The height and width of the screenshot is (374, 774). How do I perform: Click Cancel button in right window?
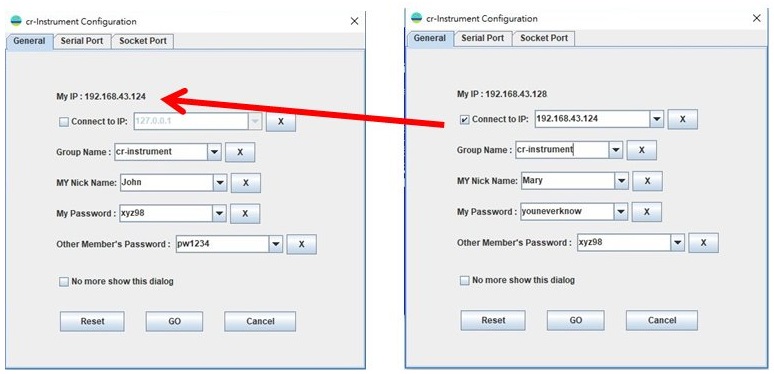point(662,320)
